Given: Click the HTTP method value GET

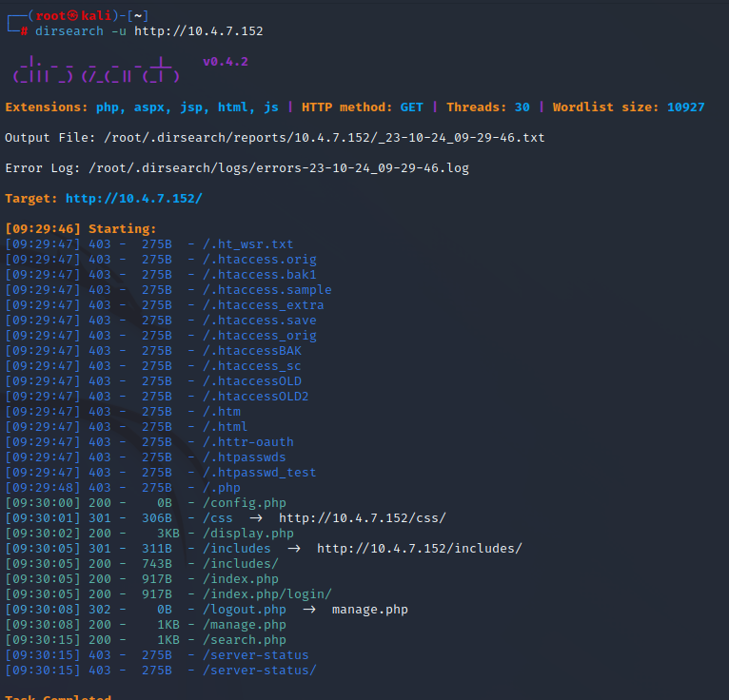Looking at the screenshot, I should pos(411,107).
